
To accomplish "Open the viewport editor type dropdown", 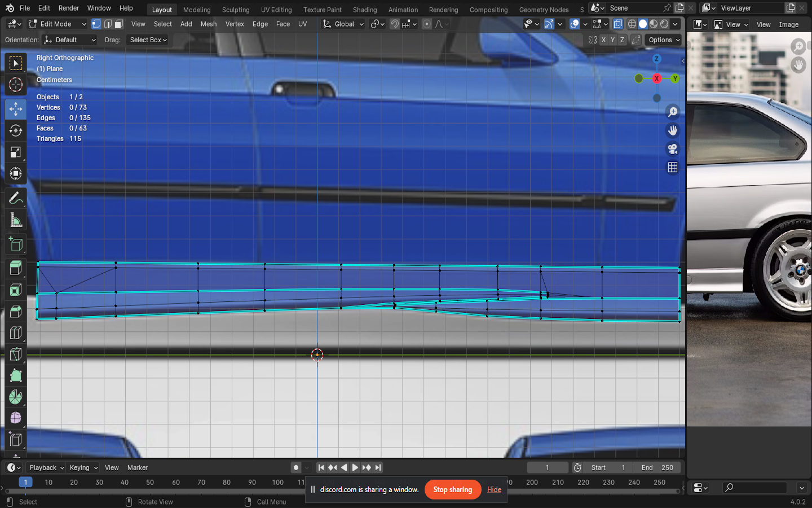I will [14, 24].
